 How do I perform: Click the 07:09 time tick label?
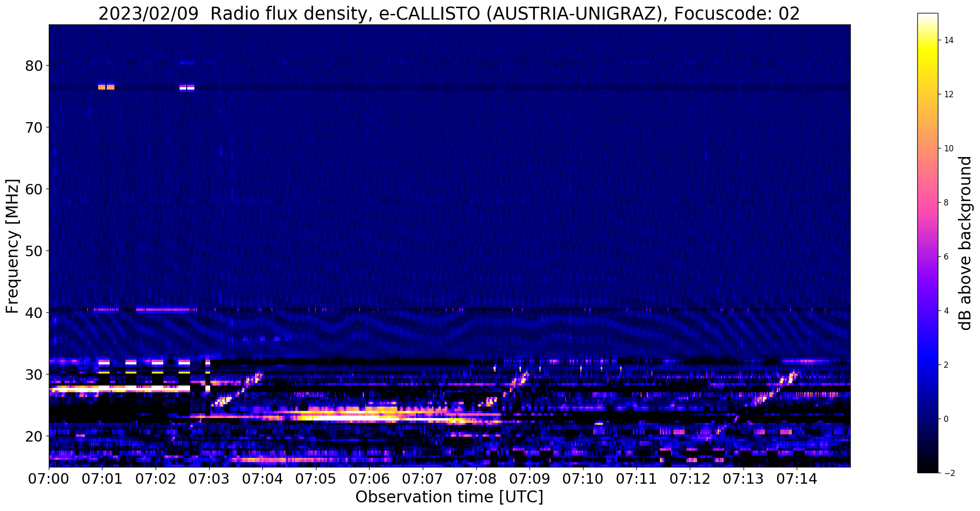(530, 478)
